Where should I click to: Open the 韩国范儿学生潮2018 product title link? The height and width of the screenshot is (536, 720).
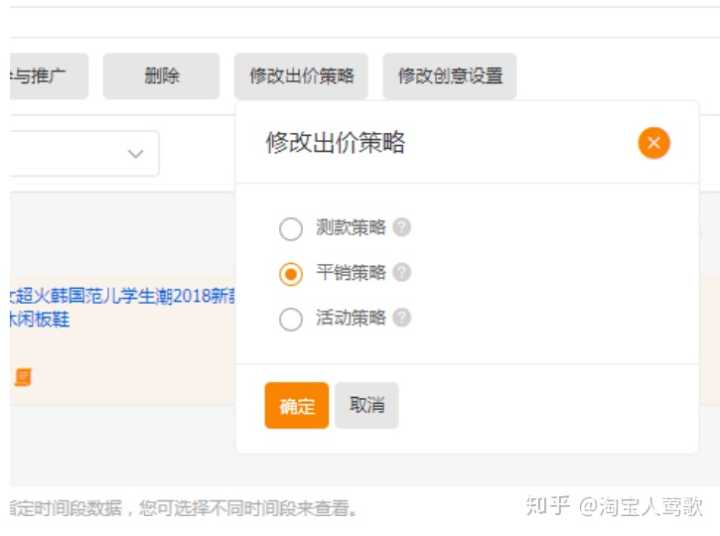click(122, 297)
